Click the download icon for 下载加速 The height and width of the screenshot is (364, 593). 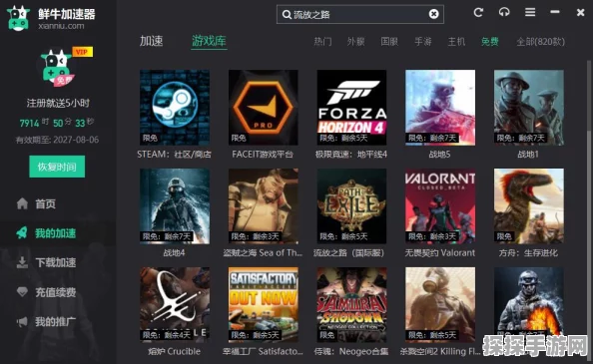[22, 262]
